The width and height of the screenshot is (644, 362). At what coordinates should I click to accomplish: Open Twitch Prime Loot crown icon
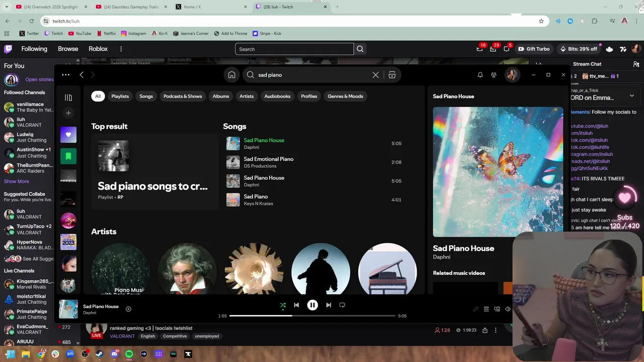tap(479, 49)
